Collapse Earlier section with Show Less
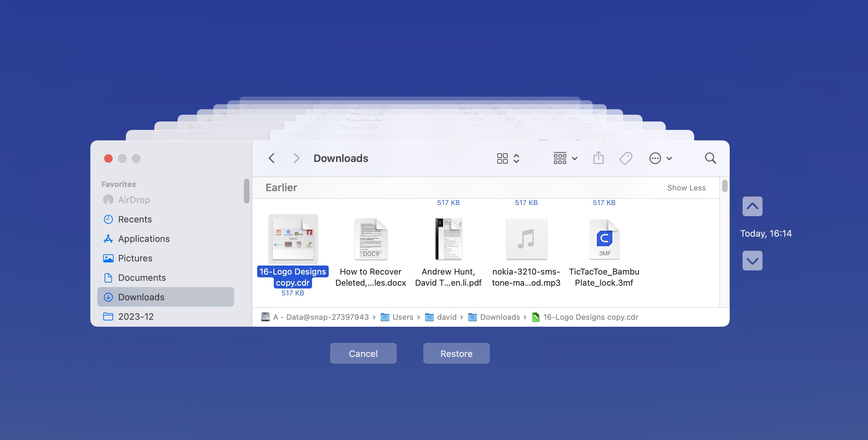 687,187
